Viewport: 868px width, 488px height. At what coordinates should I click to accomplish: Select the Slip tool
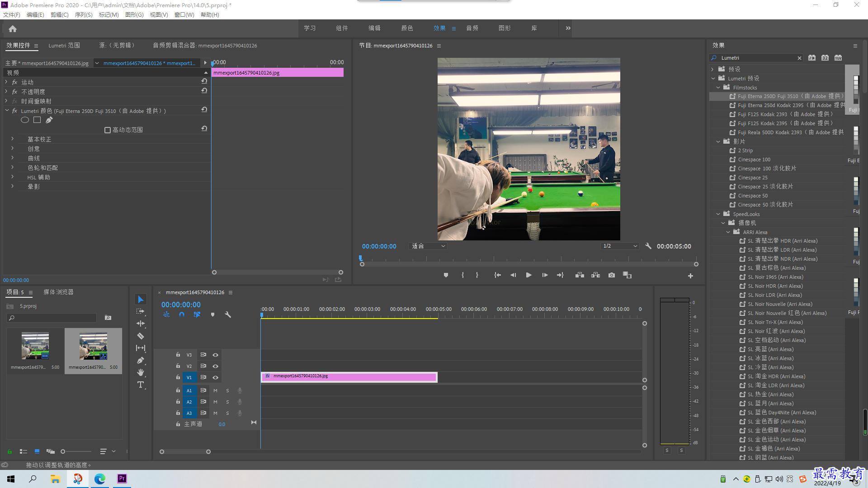[141, 348]
